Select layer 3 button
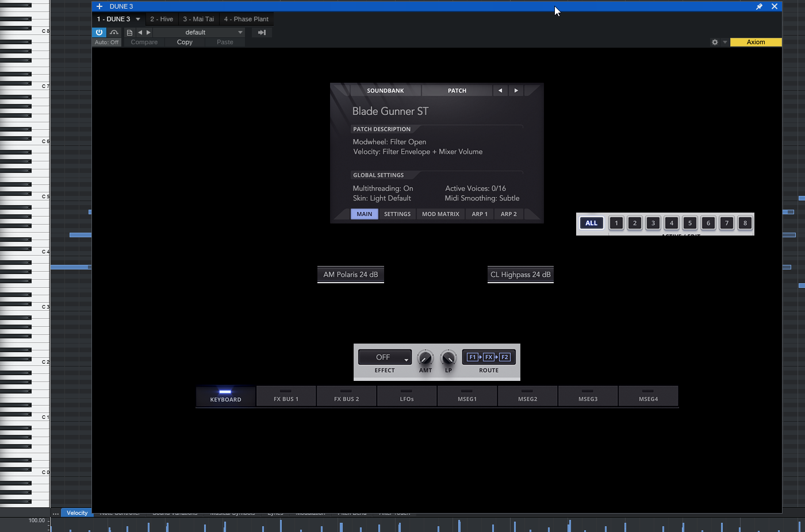The height and width of the screenshot is (532, 805). (653, 223)
